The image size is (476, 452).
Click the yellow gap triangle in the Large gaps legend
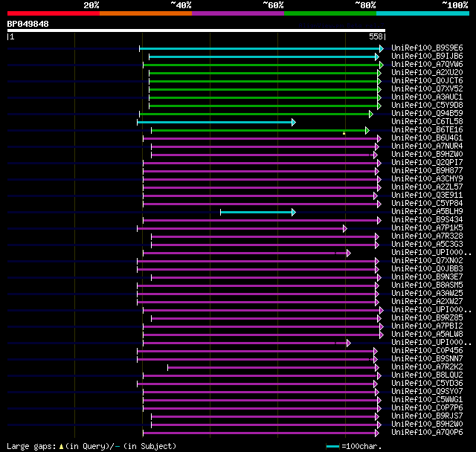pos(61,447)
